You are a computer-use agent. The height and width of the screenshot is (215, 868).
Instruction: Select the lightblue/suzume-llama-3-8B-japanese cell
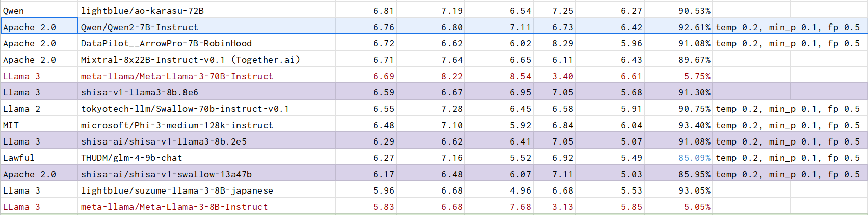[x=177, y=190]
